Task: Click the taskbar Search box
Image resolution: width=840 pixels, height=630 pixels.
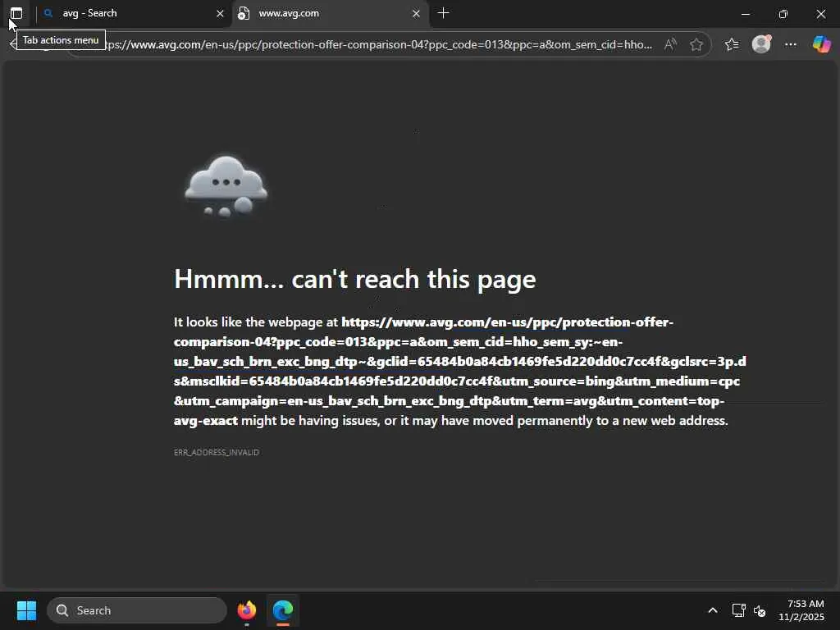Action: coord(137,610)
